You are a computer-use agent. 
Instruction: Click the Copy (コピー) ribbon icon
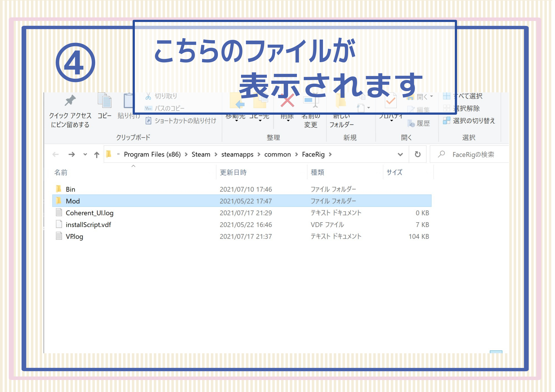click(105, 101)
